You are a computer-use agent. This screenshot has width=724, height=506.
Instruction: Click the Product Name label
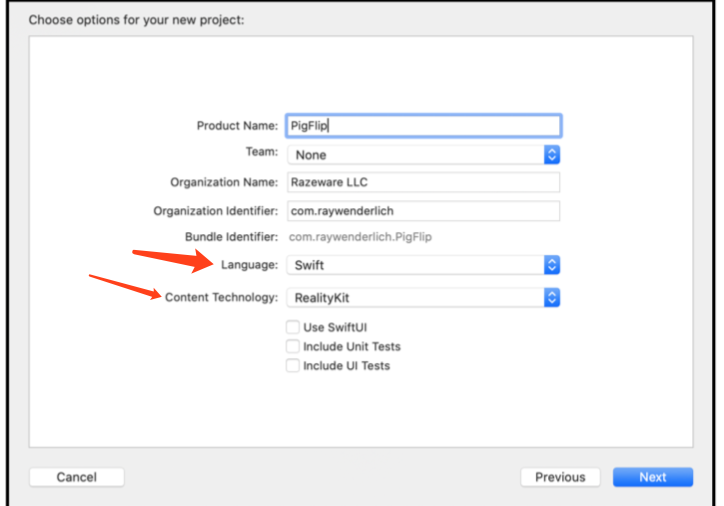[x=237, y=126]
